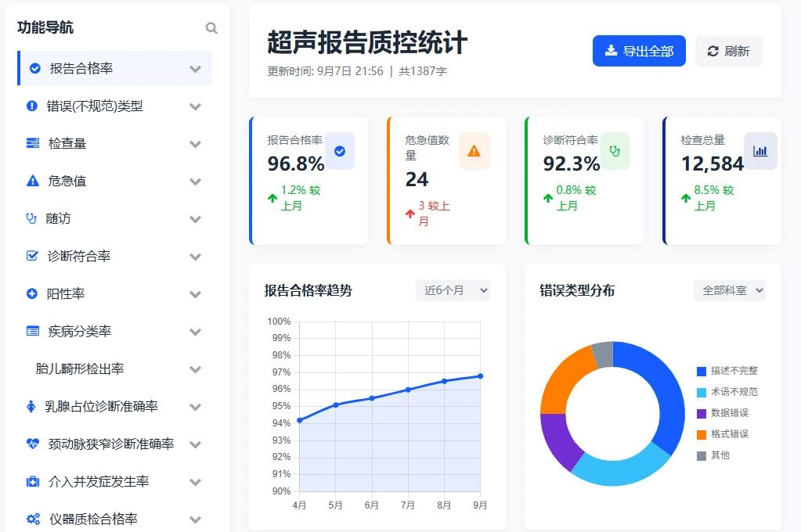Click the bar chart icon on 检查总量 card
Viewport: 801px width, 532px height.
coord(760,151)
